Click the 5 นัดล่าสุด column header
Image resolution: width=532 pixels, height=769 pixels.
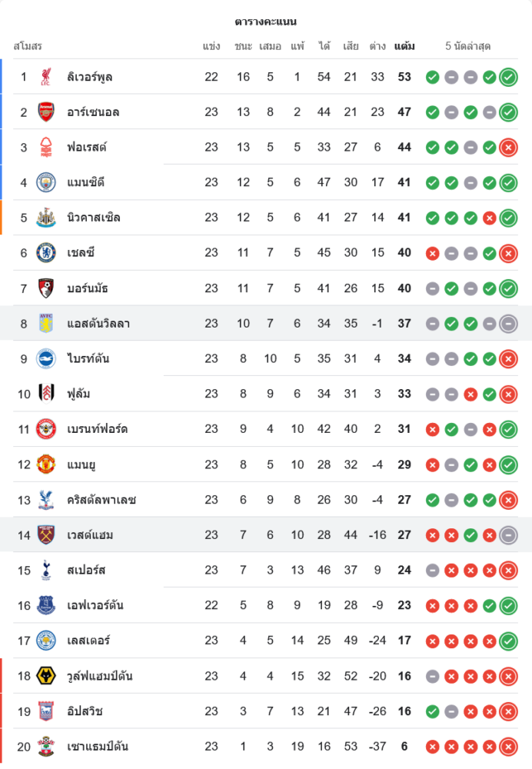click(x=467, y=46)
